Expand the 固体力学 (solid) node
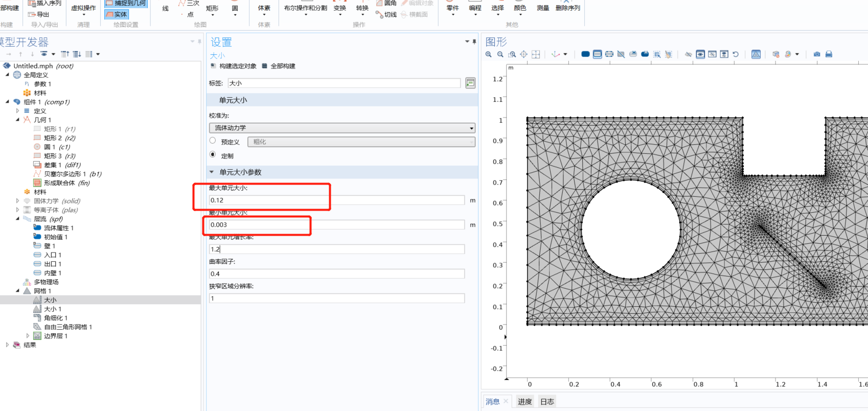This screenshot has height=411, width=868. tap(17, 201)
